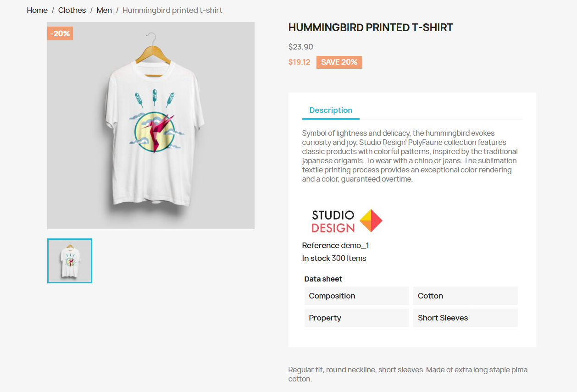The width and height of the screenshot is (577, 392).
Task: Select the Cotton value cell
Action: (465, 296)
